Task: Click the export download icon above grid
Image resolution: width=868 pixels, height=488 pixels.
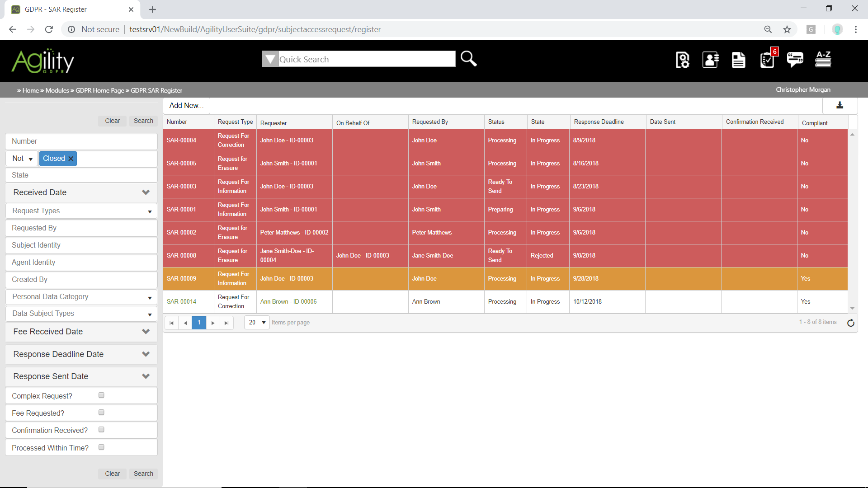Action: point(840,105)
